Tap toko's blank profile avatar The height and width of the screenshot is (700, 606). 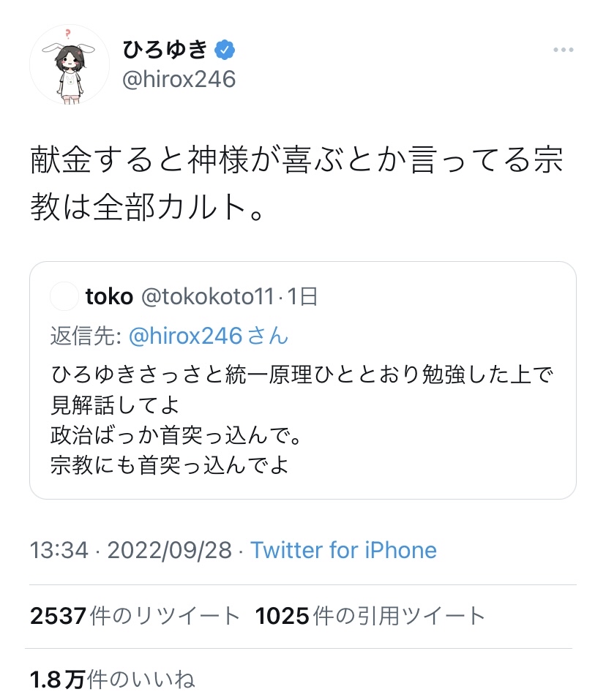pos(64,296)
